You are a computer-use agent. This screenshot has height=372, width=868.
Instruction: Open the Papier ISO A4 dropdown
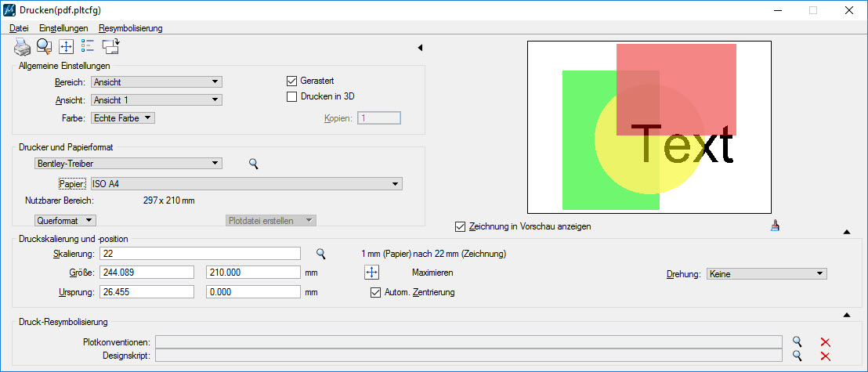(x=246, y=184)
